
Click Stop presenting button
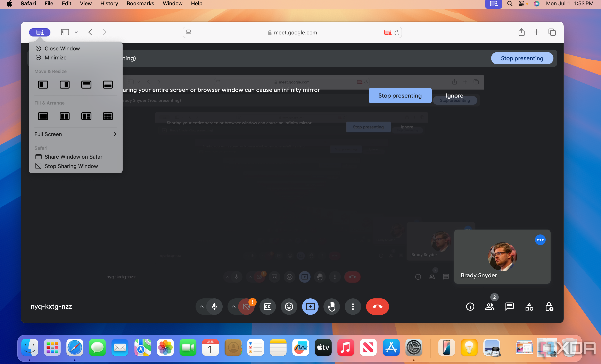click(522, 58)
